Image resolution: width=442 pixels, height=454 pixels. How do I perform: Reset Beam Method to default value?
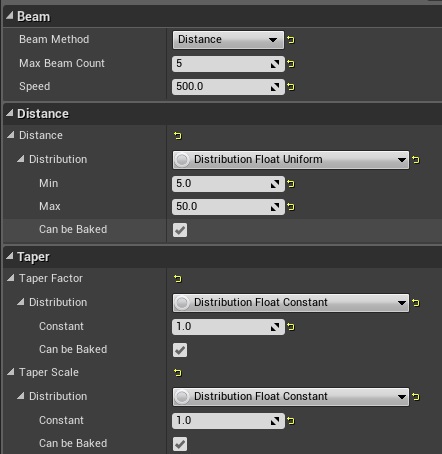pos(291,40)
